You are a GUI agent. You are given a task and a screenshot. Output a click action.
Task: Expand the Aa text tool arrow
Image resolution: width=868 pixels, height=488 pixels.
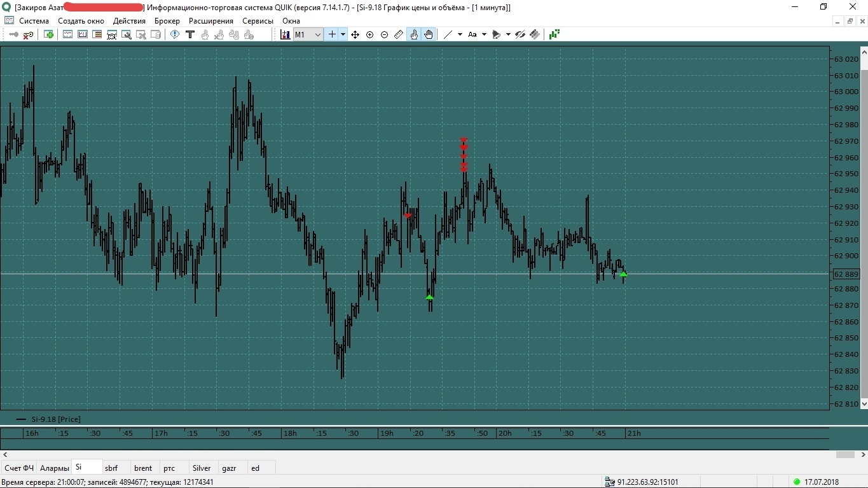click(x=484, y=34)
